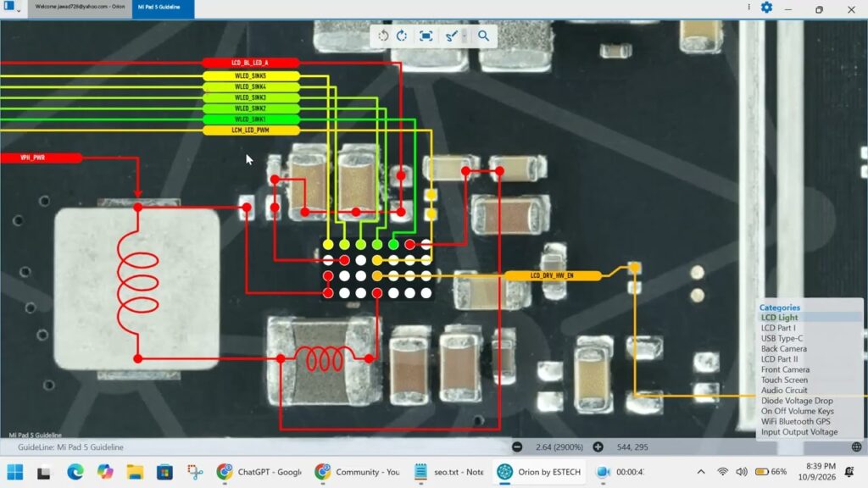Fit the board image to screen

pyautogui.click(x=426, y=36)
